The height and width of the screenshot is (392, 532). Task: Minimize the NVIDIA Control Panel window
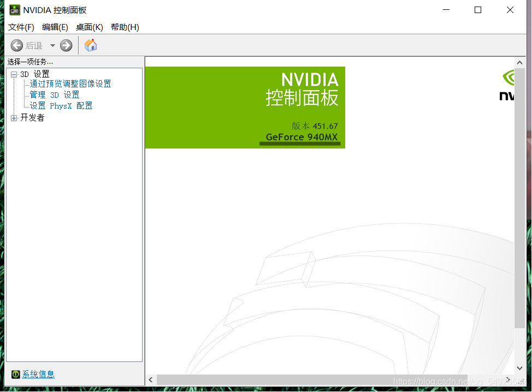click(x=446, y=10)
